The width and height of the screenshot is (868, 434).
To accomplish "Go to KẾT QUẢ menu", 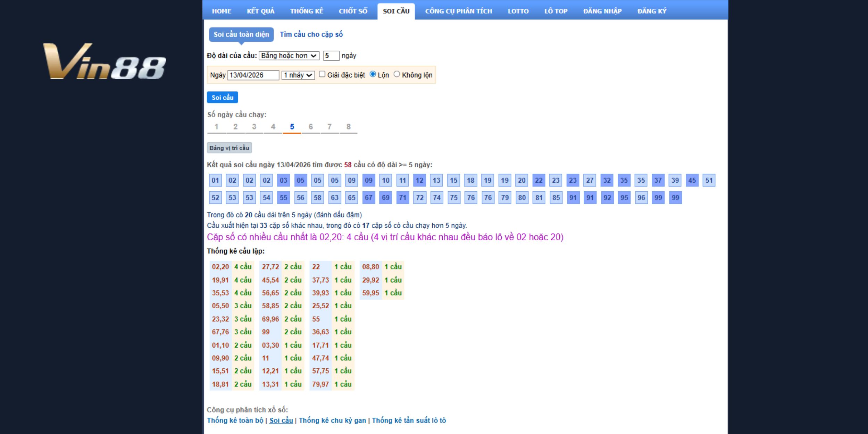I will click(x=260, y=11).
